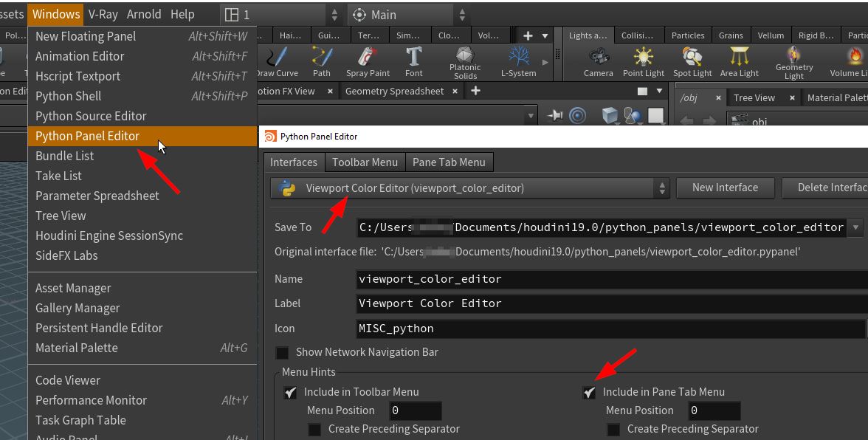
Task: Open the Main radial menu dropdown
Action: pyautogui.click(x=462, y=14)
